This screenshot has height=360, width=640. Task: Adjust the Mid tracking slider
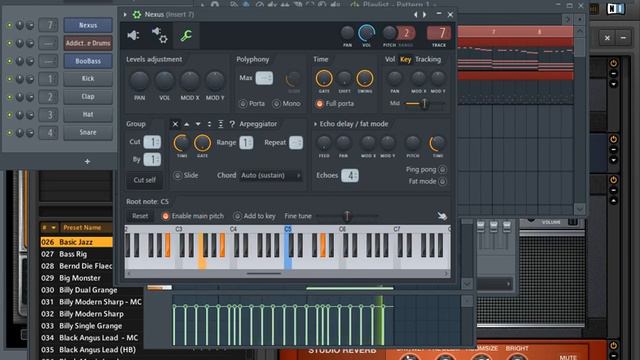[x=424, y=104]
